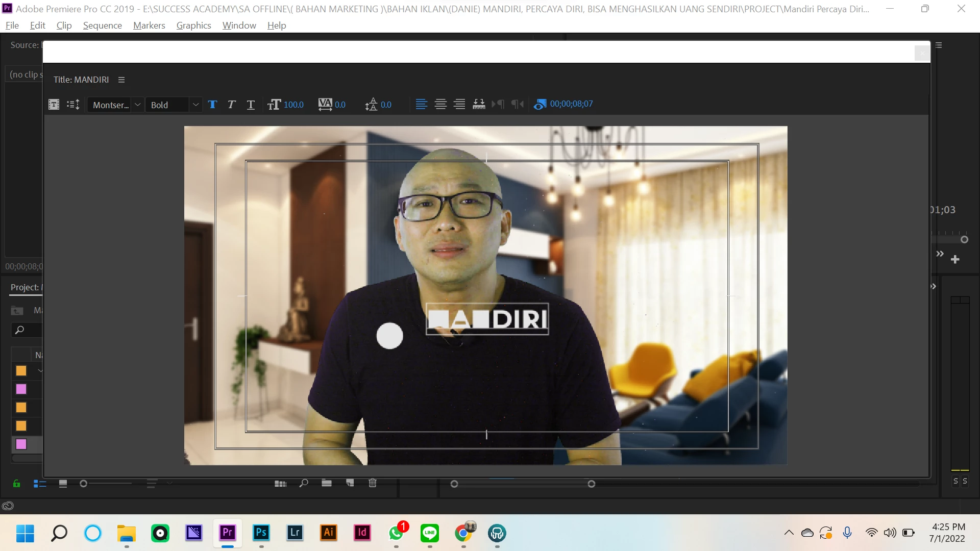Screen dimensions: 980x551
Task: Align text to the left
Action: click(x=421, y=104)
